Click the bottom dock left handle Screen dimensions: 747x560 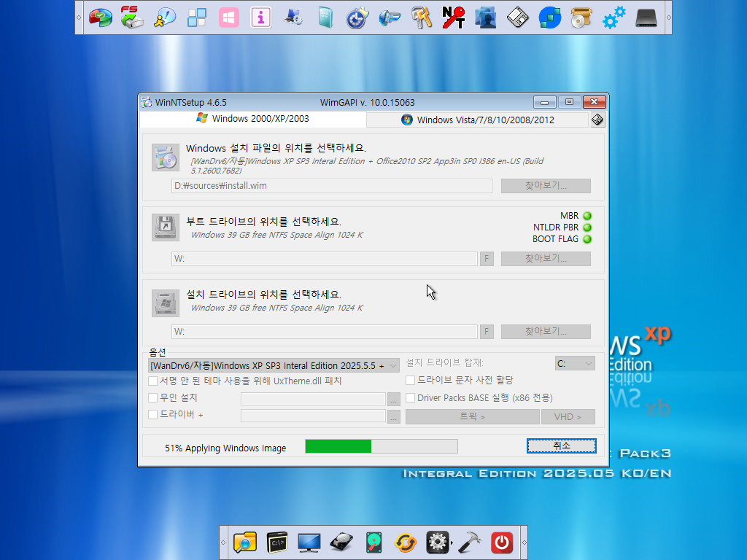coord(223,542)
